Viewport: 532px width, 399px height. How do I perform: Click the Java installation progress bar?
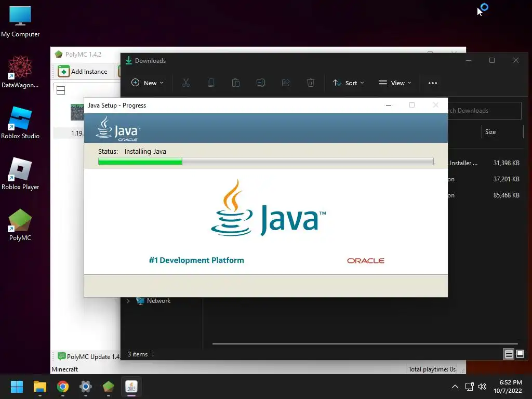click(265, 161)
